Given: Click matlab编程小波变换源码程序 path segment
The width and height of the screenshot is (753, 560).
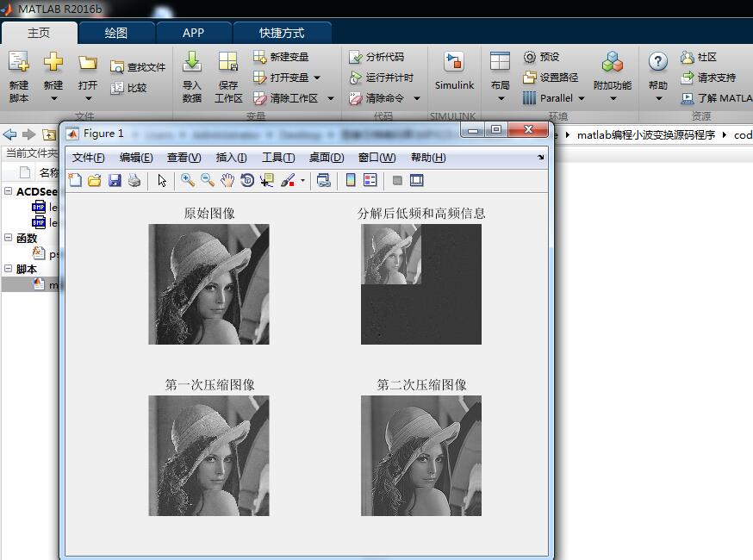Looking at the screenshot, I should click(646, 135).
